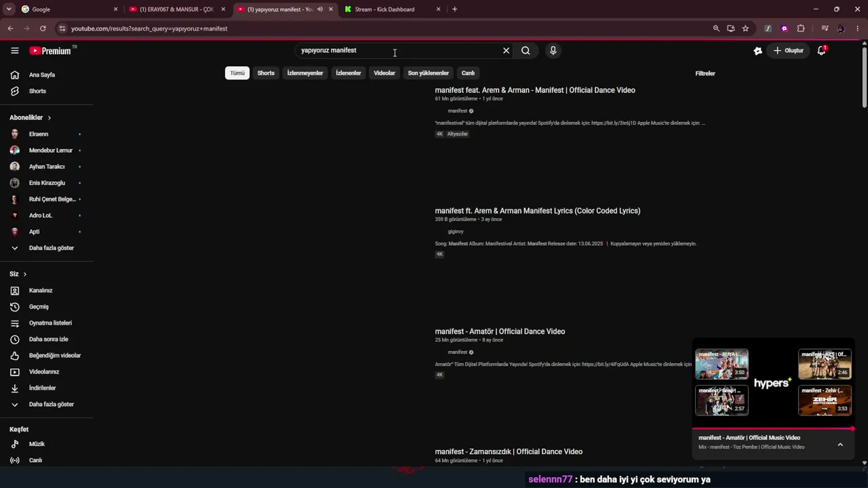Click the Oluştur create button
This screenshot has width=868, height=488.
(788, 51)
